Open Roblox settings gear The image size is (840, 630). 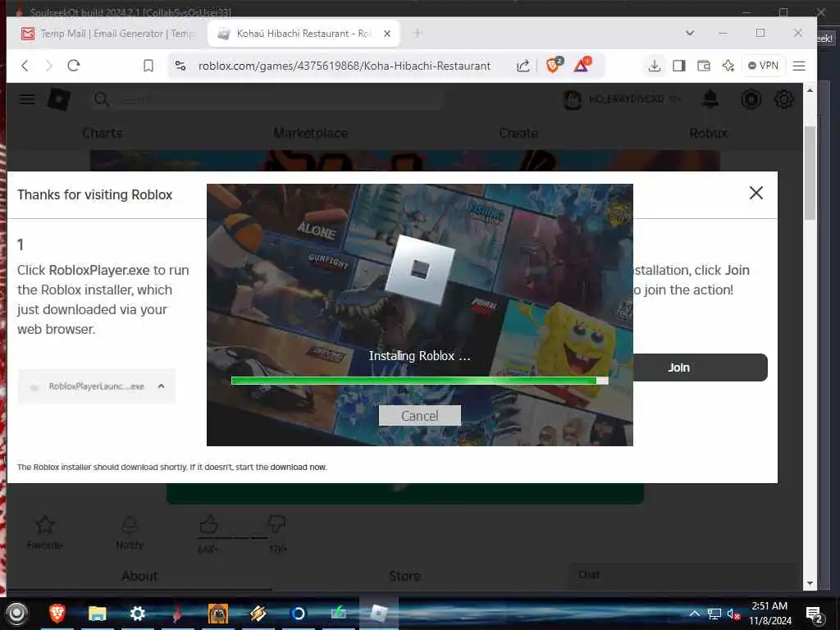click(x=783, y=99)
